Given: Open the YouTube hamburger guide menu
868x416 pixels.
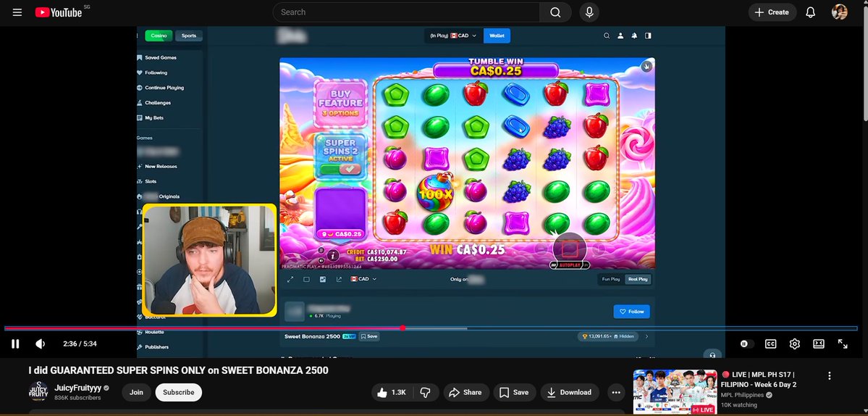Looking at the screenshot, I should tap(17, 12).
